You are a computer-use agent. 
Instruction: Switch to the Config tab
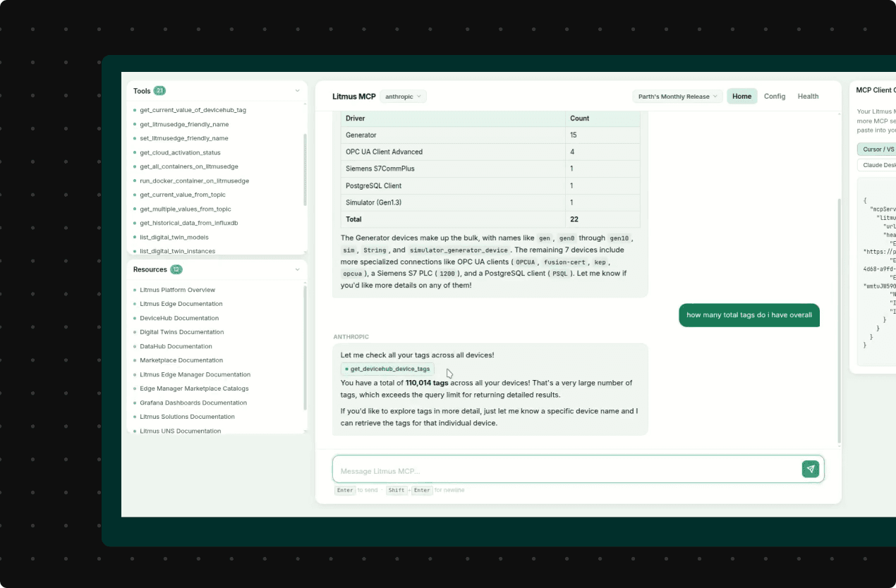pyautogui.click(x=774, y=96)
